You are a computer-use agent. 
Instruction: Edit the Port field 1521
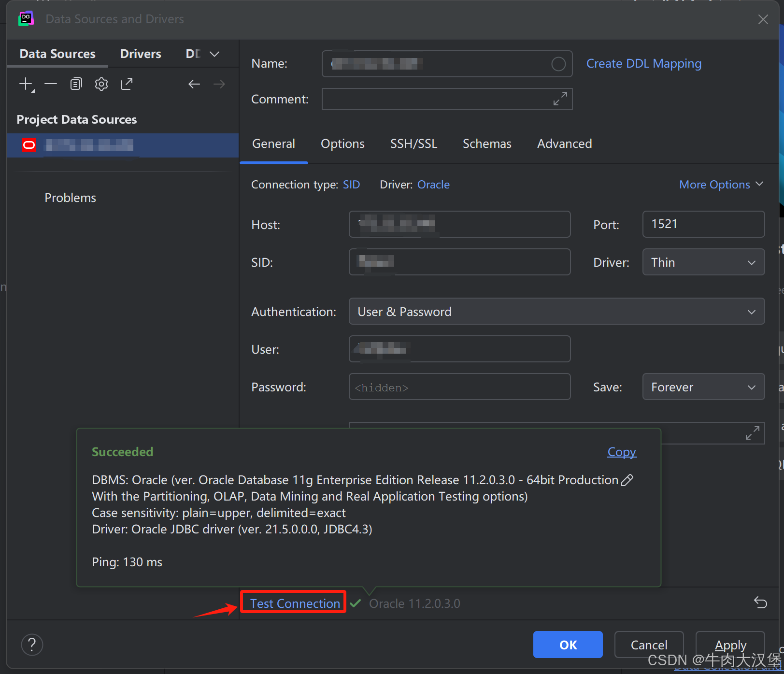[x=703, y=224]
